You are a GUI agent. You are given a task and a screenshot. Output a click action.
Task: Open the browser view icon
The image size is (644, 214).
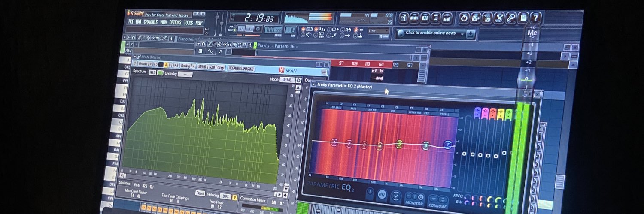[436, 18]
